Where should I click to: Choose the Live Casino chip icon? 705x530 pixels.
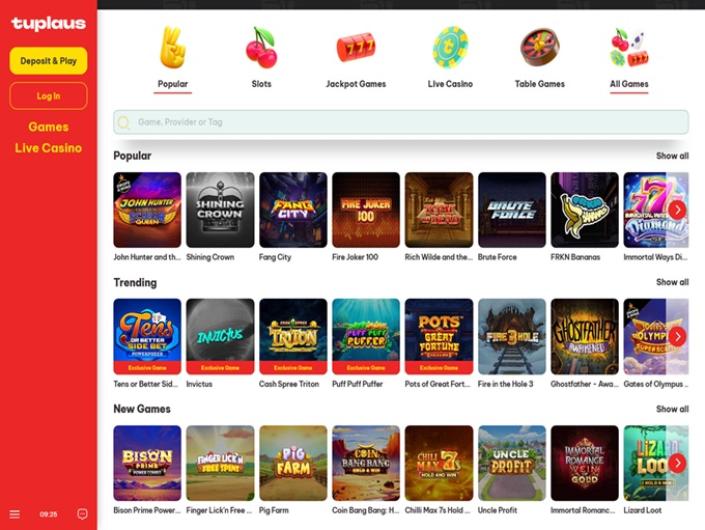[450, 47]
